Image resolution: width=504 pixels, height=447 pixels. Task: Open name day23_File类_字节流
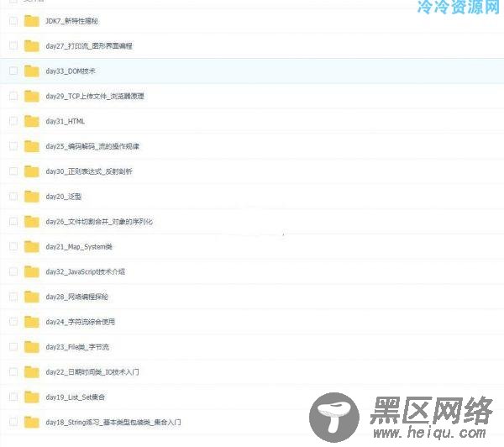click(x=77, y=347)
